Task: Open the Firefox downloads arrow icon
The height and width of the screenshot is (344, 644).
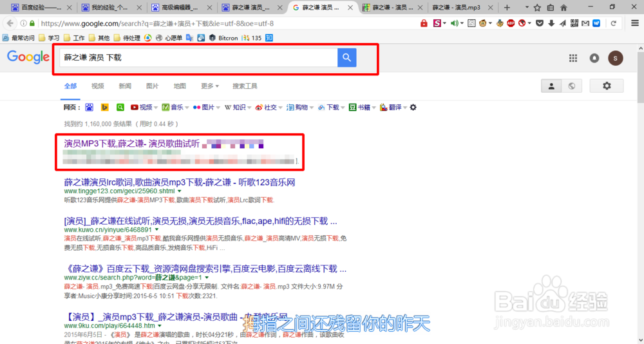Action: coord(551,23)
